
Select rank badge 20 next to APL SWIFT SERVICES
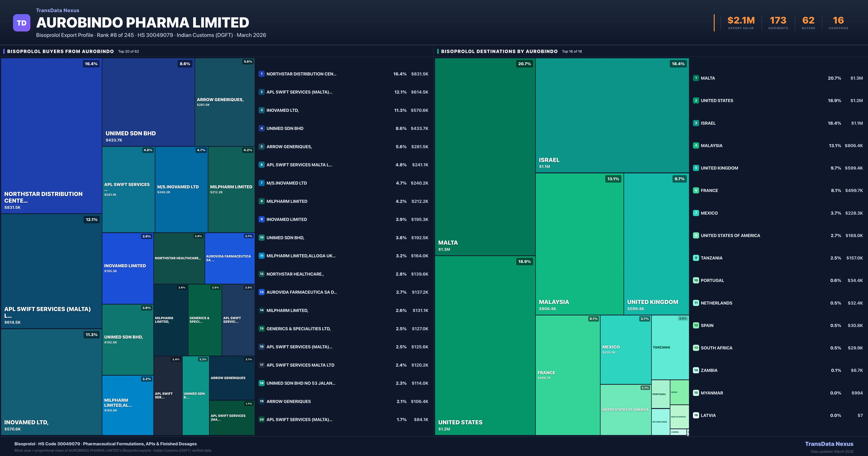pos(262,420)
